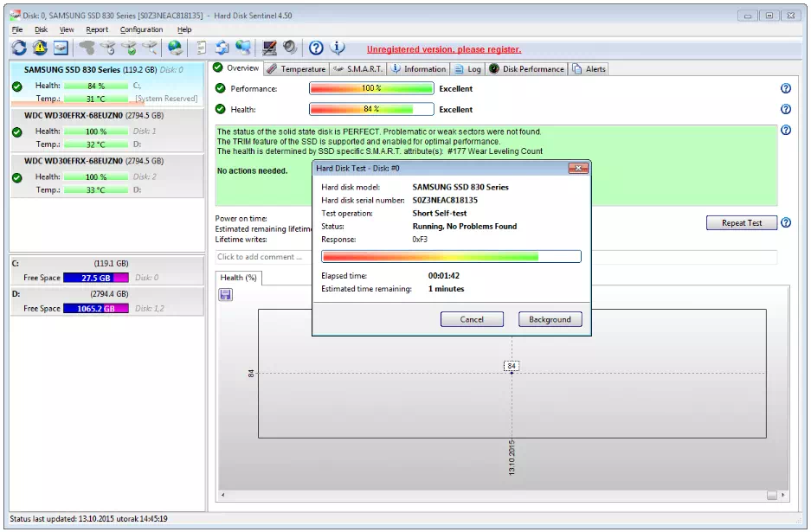Click the 'Short Self-test' operation text
811x532 pixels.
click(439, 213)
